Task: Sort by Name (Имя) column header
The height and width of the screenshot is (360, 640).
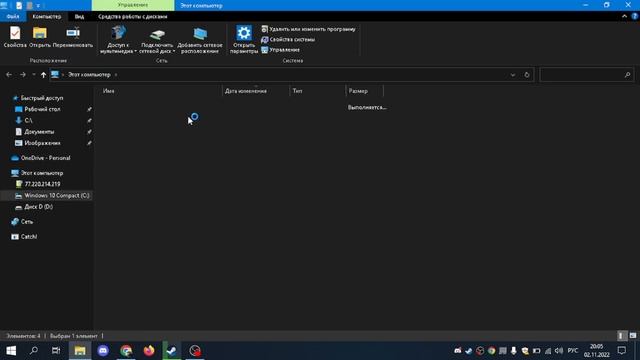Action: 159,91
